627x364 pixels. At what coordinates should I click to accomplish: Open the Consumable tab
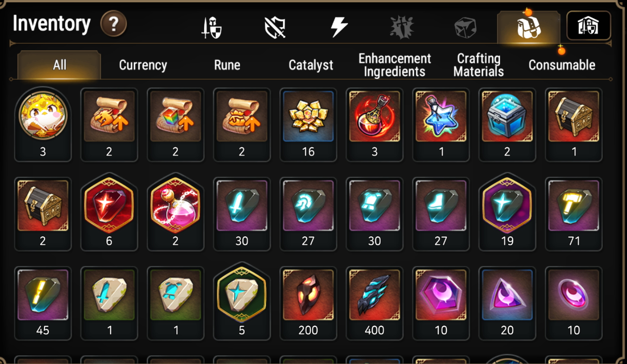[x=562, y=65]
